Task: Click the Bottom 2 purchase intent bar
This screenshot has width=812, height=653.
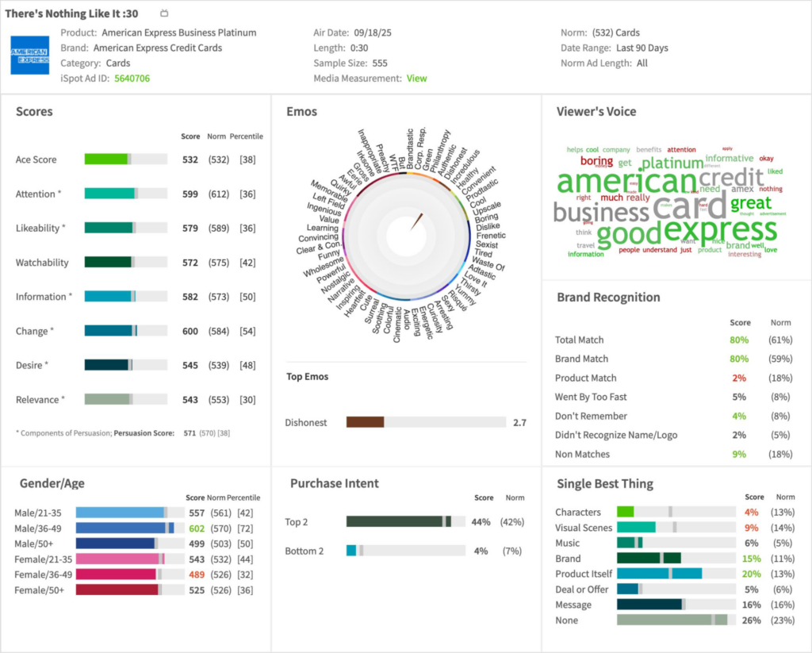Action: [351, 551]
